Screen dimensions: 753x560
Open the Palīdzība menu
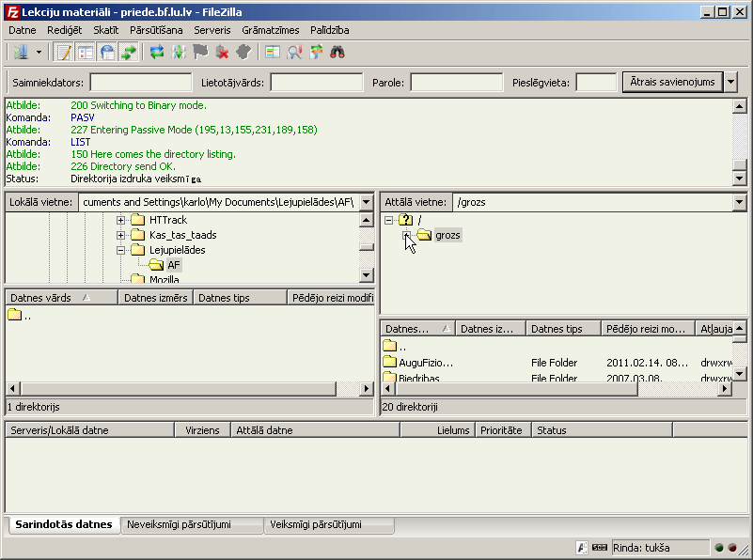tap(329, 30)
